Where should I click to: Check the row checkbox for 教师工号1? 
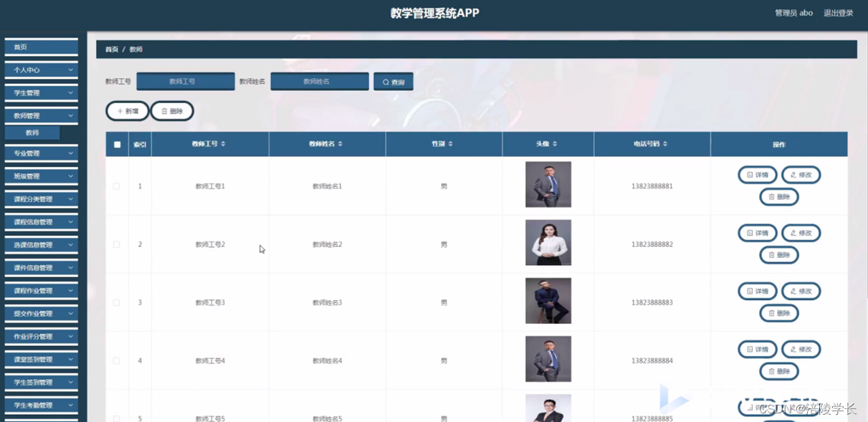117,186
